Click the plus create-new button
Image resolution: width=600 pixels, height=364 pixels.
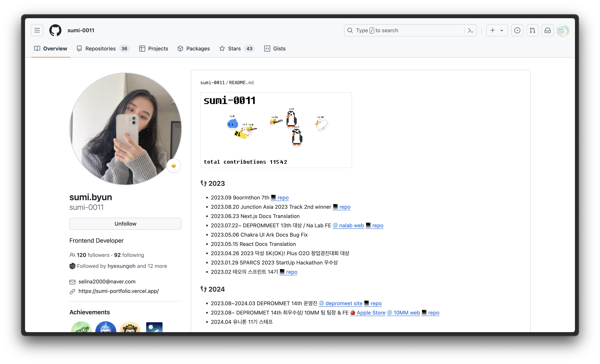click(x=492, y=31)
